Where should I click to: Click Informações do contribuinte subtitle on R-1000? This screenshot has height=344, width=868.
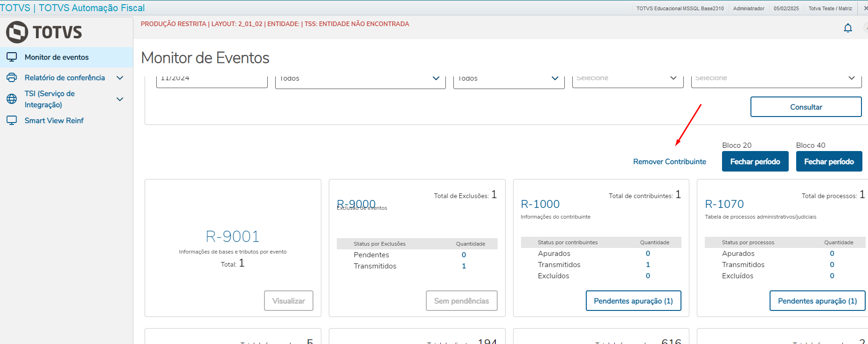point(556,217)
